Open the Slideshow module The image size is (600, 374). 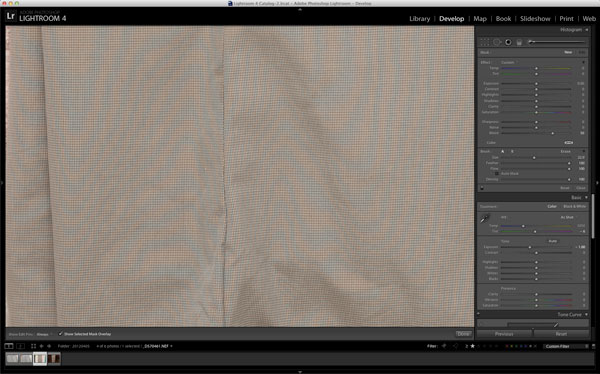(535, 18)
